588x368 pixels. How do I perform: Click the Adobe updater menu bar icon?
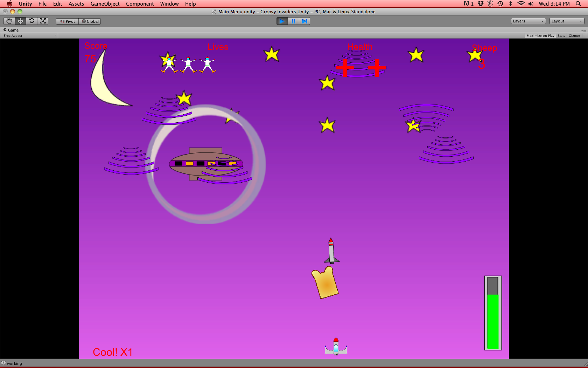[469, 4]
